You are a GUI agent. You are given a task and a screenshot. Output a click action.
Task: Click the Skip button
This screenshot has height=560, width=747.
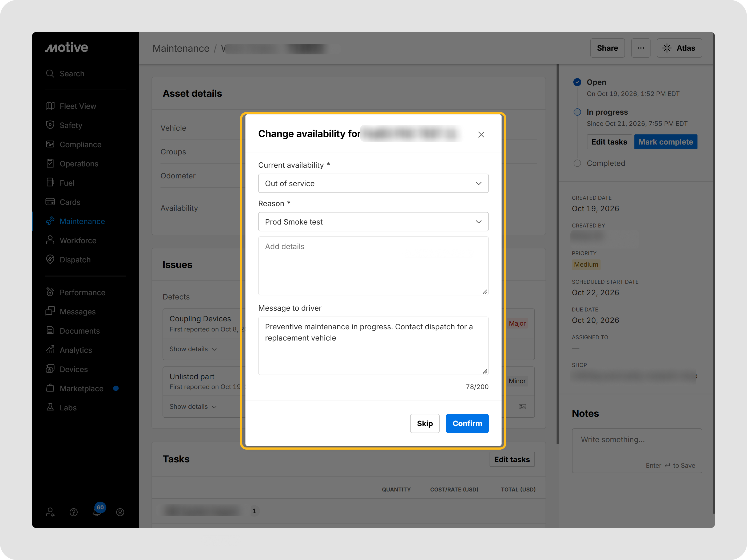click(x=425, y=423)
